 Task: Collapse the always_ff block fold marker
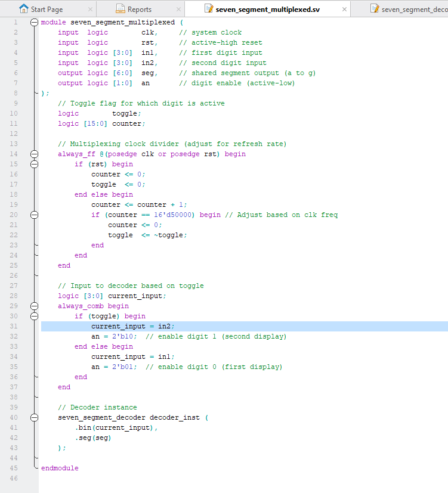[34, 154]
